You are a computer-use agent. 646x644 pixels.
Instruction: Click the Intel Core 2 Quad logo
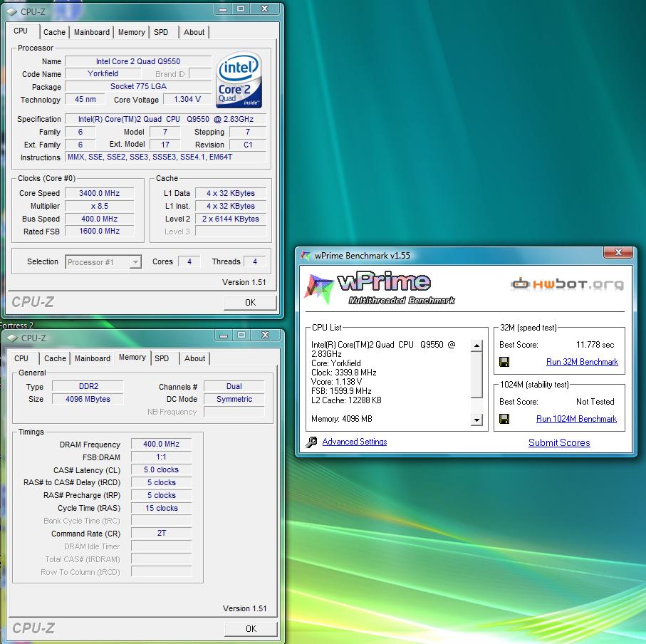tap(239, 80)
